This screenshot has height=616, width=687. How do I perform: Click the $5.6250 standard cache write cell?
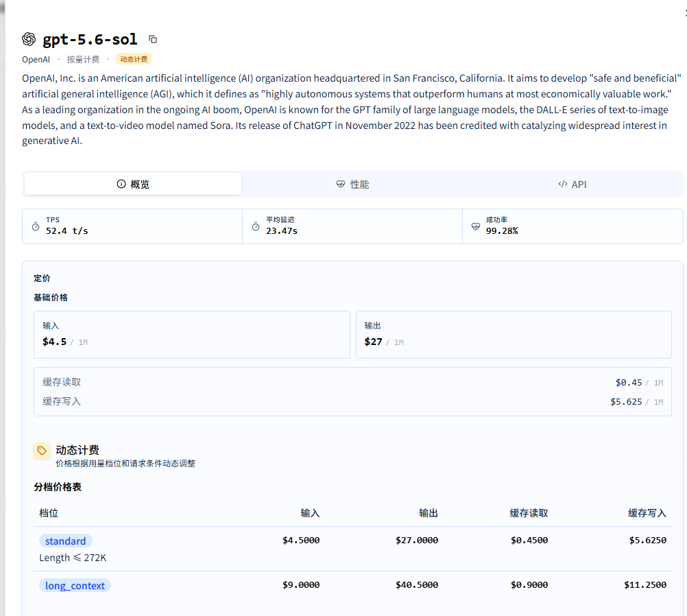click(647, 541)
